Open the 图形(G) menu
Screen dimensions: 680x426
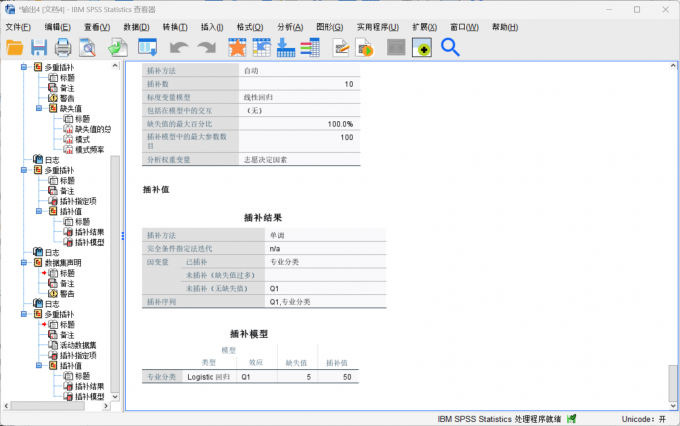click(330, 27)
